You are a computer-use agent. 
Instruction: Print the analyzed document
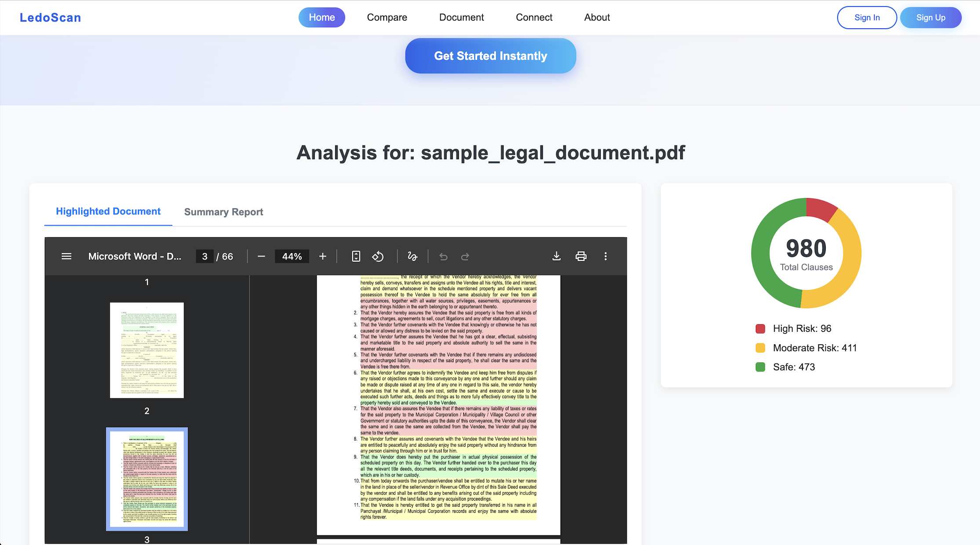pyautogui.click(x=581, y=256)
